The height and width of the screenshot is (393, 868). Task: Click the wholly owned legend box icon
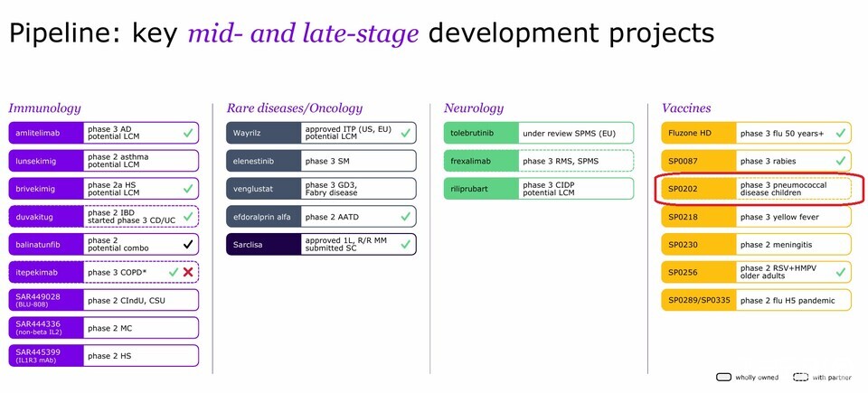click(722, 378)
